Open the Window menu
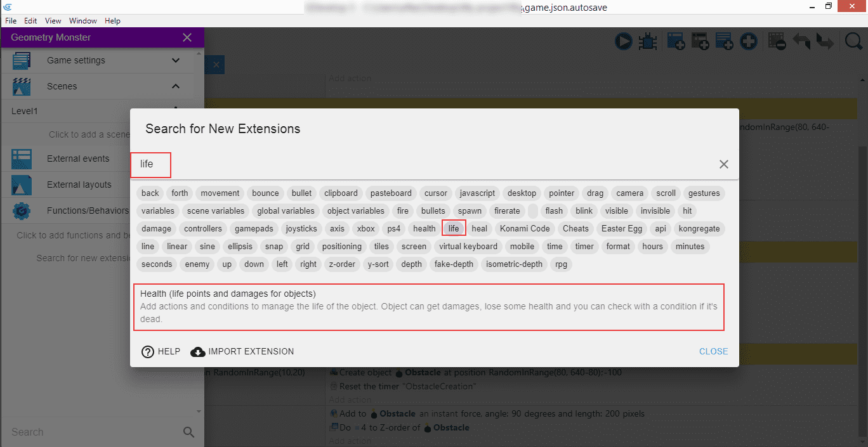The width and height of the screenshot is (868, 447). [x=83, y=21]
